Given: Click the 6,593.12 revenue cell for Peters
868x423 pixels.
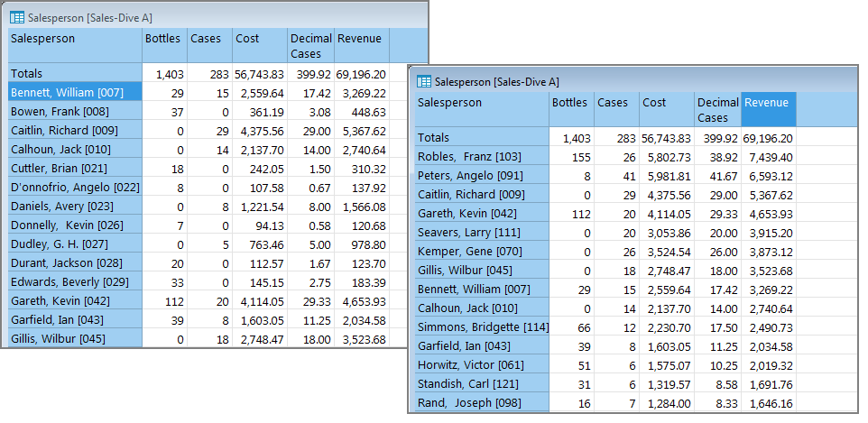Looking at the screenshot, I should coord(769,176).
